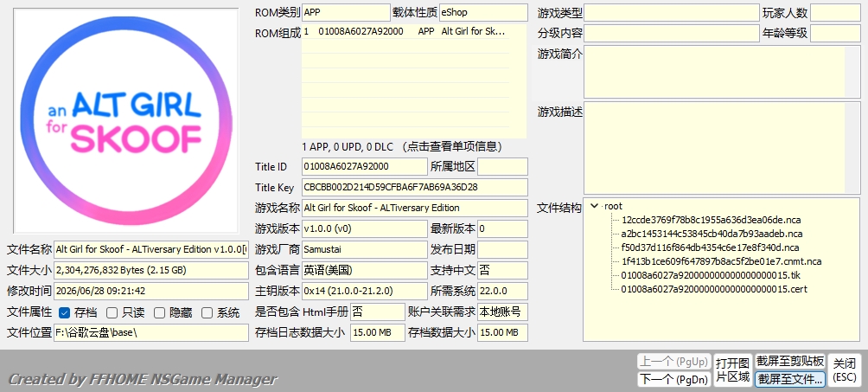Click the 存档日志数据大小 field 15.00 MB
This screenshot has height=392, width=868.
(x=378, y=332)
